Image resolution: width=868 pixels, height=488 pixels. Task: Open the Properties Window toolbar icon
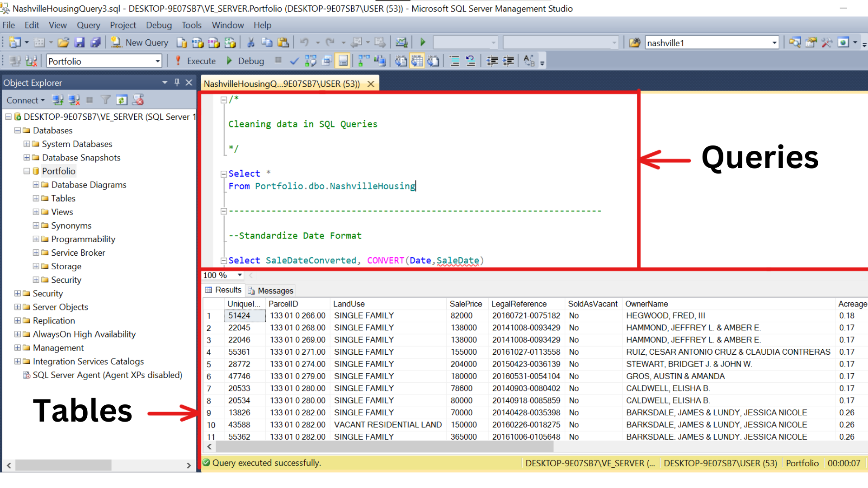click(811, 42)
